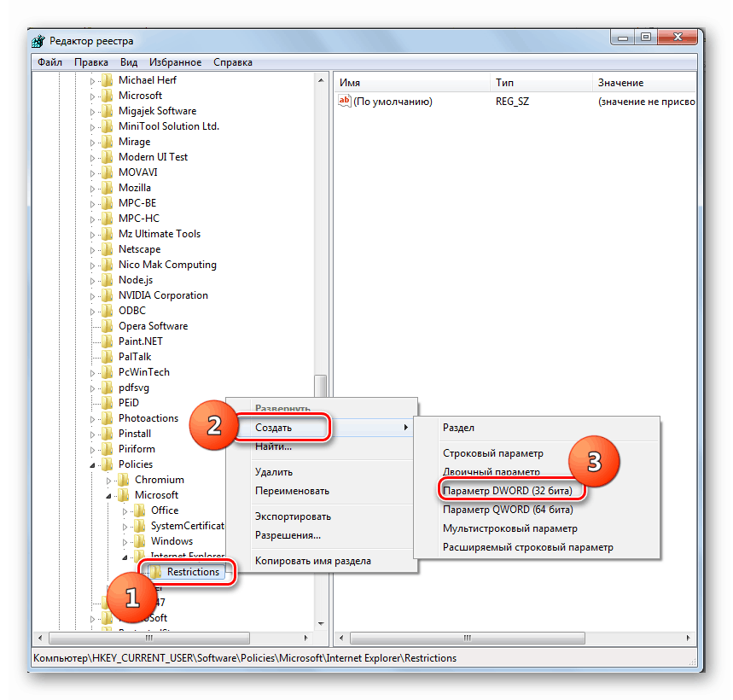The width and height of the screenshot is (733, 700).
Task: Click the tree pane scroll-down arrow
Action: coord(321,624)
